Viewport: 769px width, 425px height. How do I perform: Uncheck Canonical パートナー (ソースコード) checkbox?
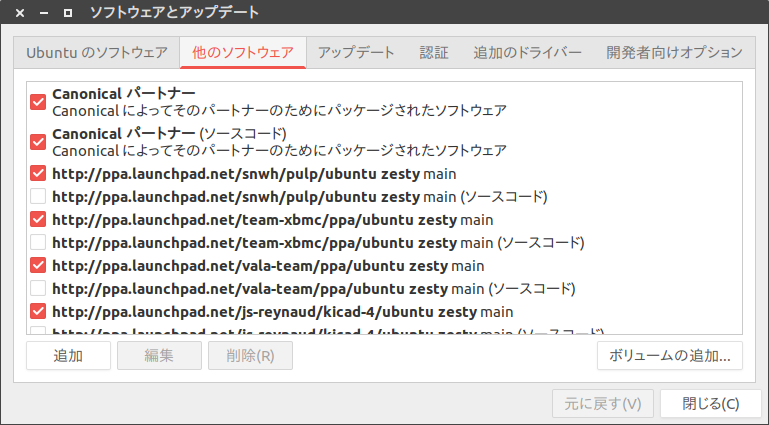[38, 141]
